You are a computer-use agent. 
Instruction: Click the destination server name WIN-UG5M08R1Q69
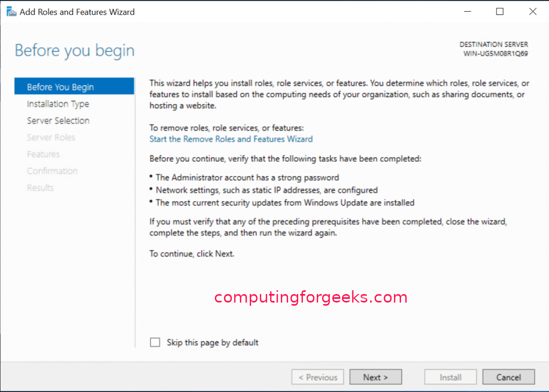pos(495,54)
